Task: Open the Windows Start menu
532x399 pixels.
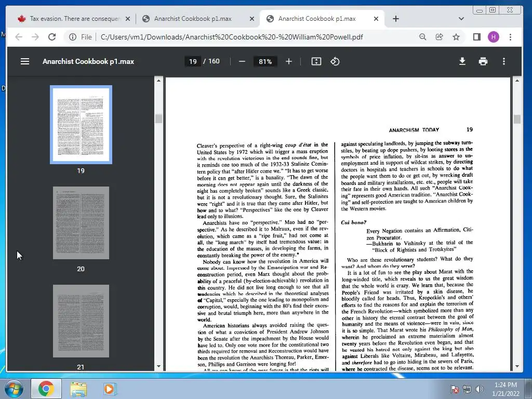Action: 14,389
